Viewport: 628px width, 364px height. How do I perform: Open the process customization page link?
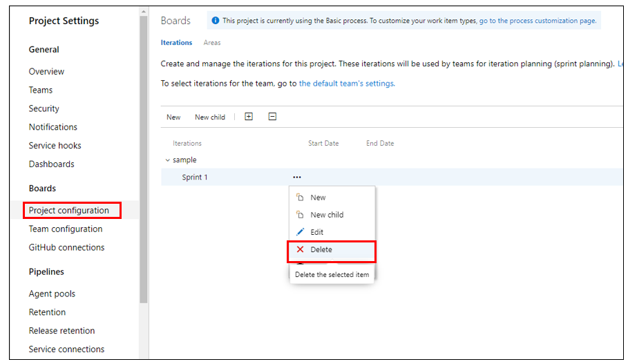pos(537,21)
